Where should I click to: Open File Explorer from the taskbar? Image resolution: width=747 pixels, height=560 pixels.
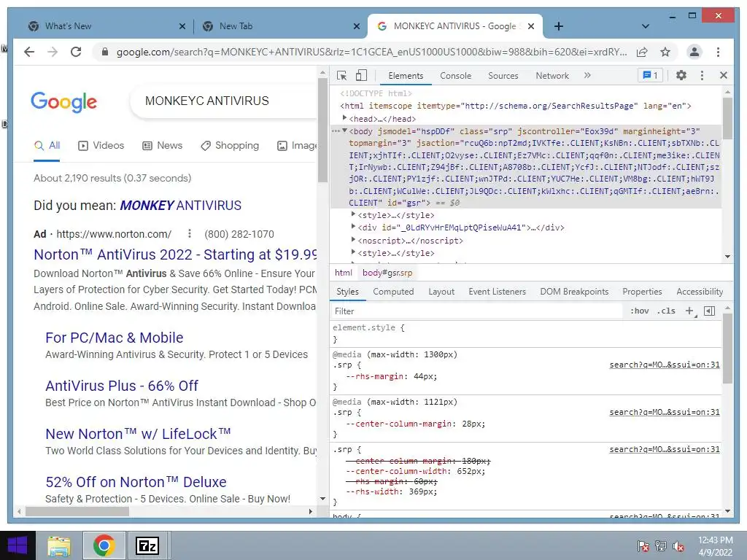tap(59, 545)
